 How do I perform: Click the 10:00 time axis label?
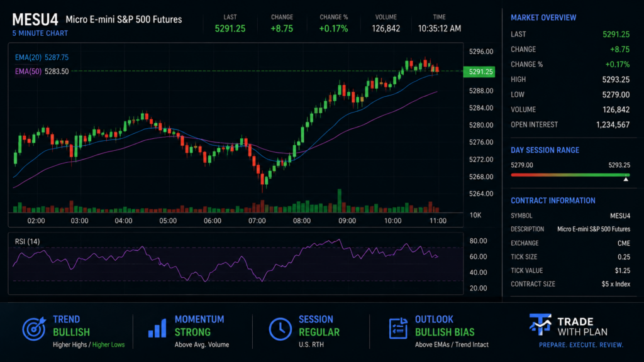click(392, 221)
